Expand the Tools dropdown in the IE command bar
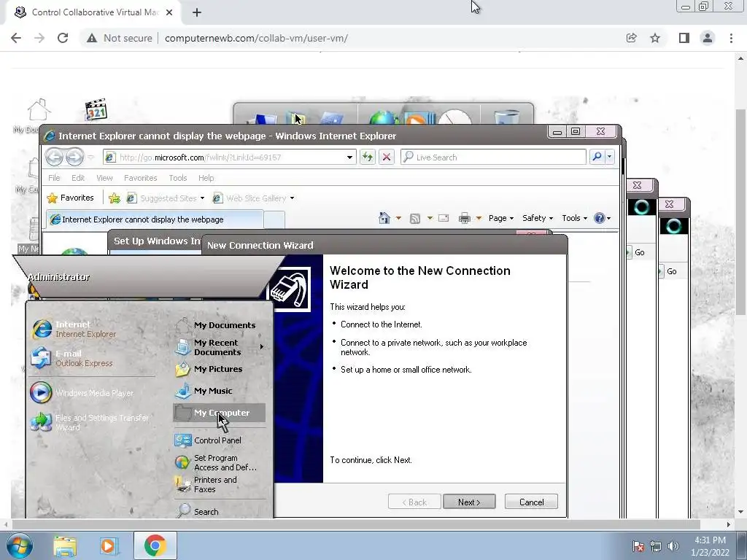Viewport: 747px width, 560px height. click(575, 218)
